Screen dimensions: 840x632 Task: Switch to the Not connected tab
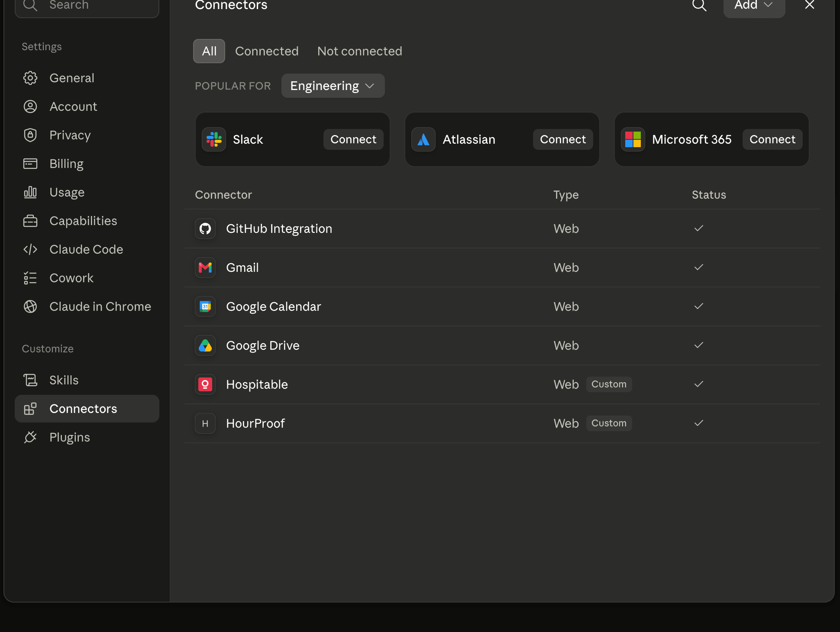(360, 51)
